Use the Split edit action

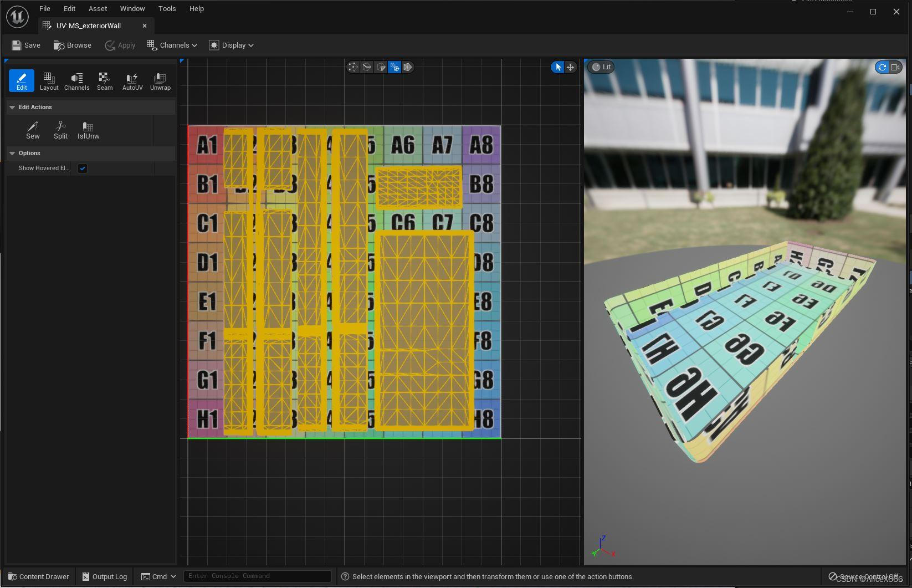[x=60, y=130]
